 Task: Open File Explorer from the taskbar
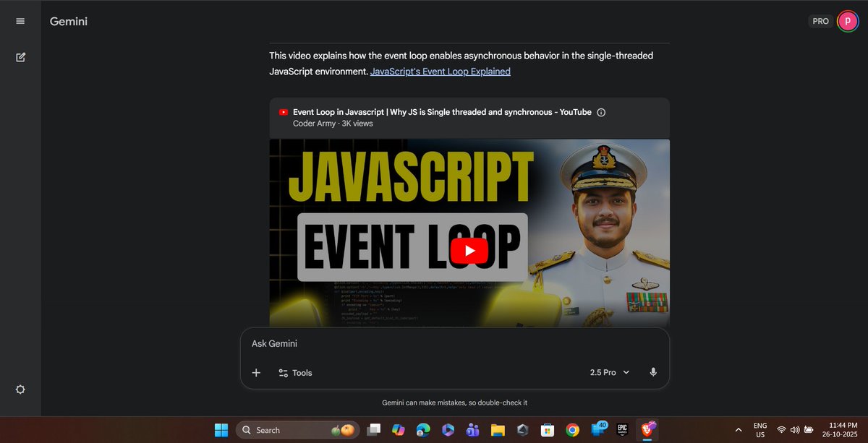(x=498, y=430)
